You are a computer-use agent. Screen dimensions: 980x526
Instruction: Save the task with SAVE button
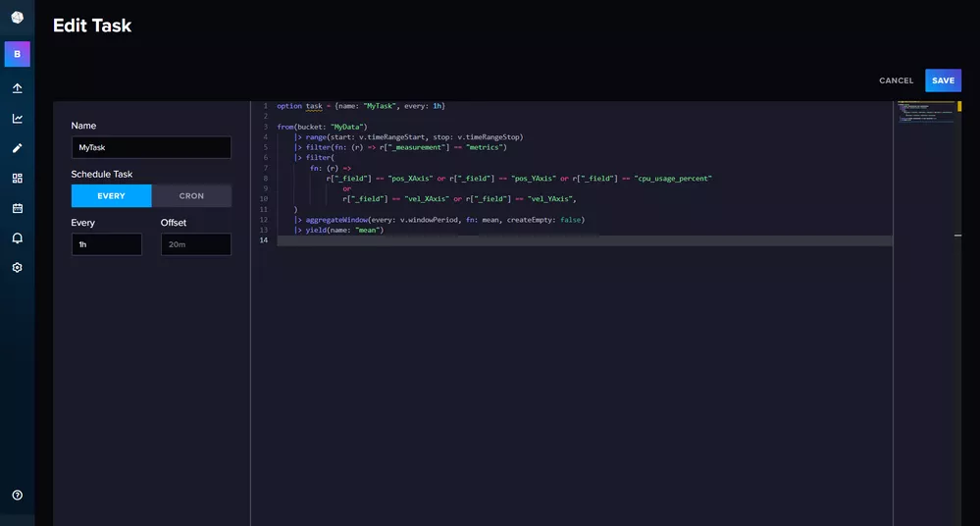[x=943, y=80]
